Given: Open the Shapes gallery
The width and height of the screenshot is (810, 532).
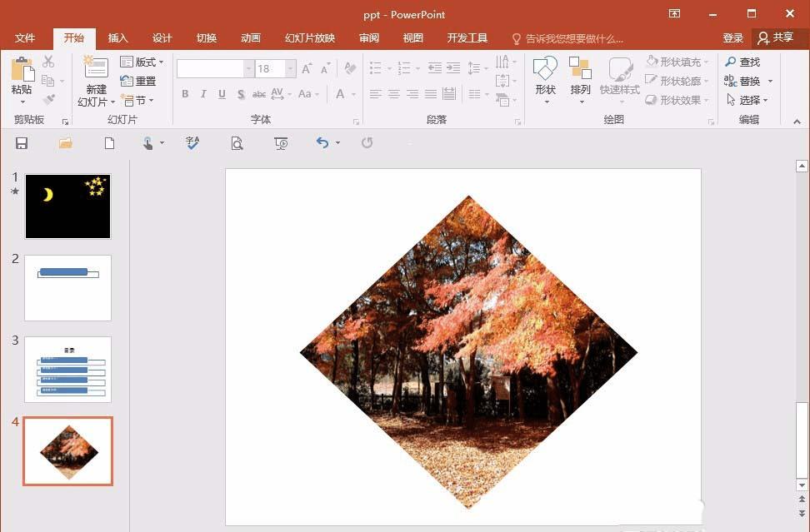Looking at the screenshot, I should [545, 80].
